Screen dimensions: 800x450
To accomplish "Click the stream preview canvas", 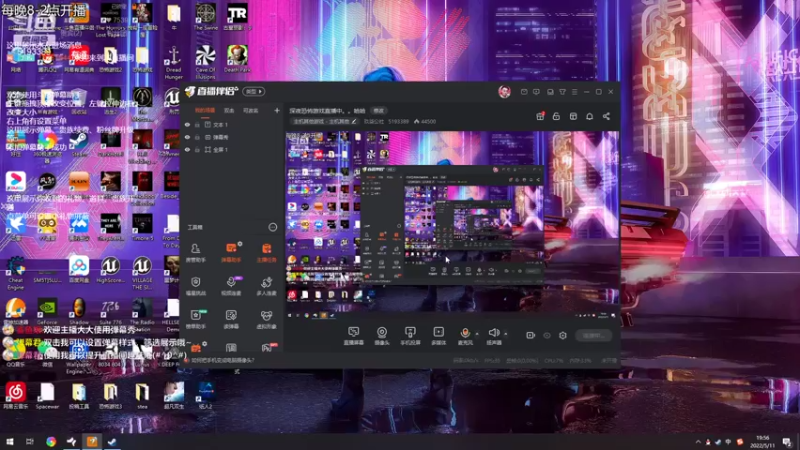I will tap(453, 224).
